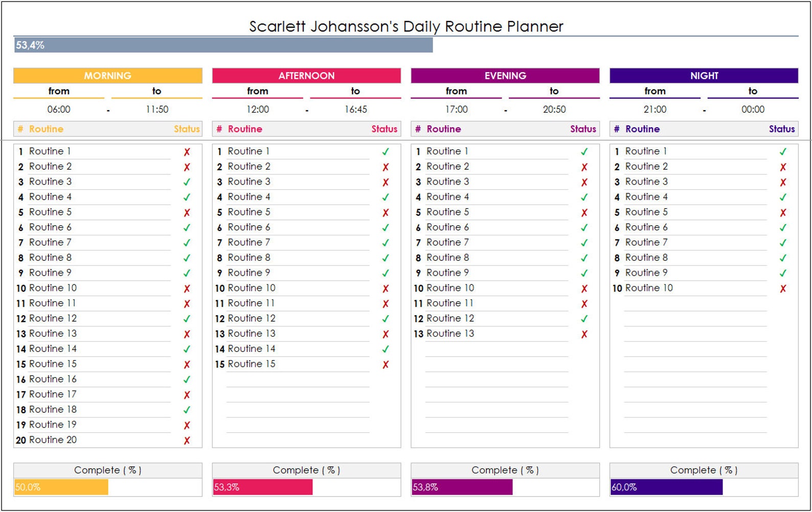Click Morning Routine 17 status X mark
Image resolution: width=812 pixels, height=512 pixels.
point(187,395)
